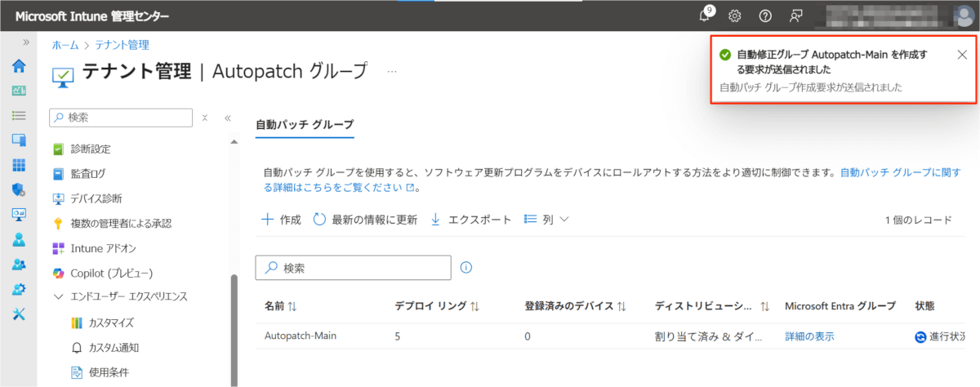
Task: Open Groups icon in navigation rail
Action: click(x=19, y=265)
